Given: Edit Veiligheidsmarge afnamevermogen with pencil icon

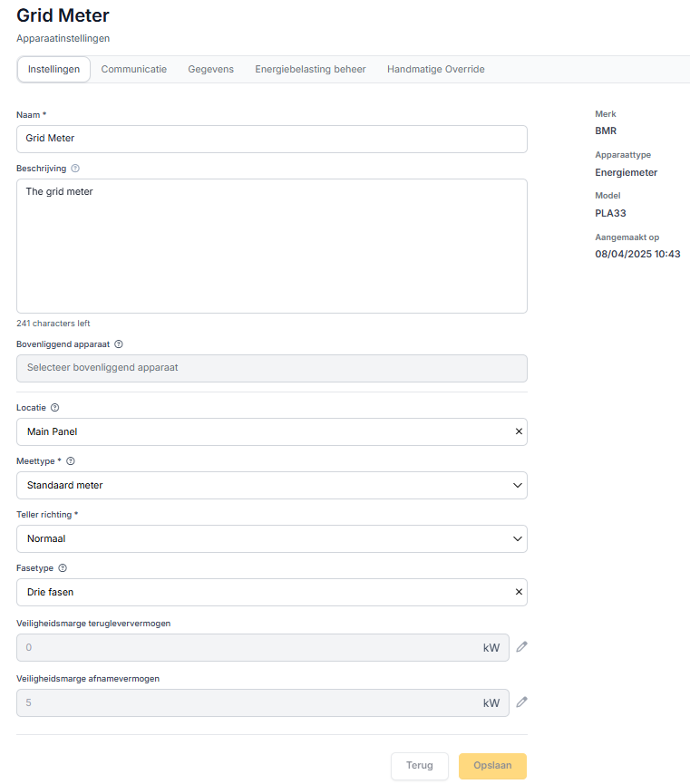Looking at the screenshot, I should pos(521,702).
